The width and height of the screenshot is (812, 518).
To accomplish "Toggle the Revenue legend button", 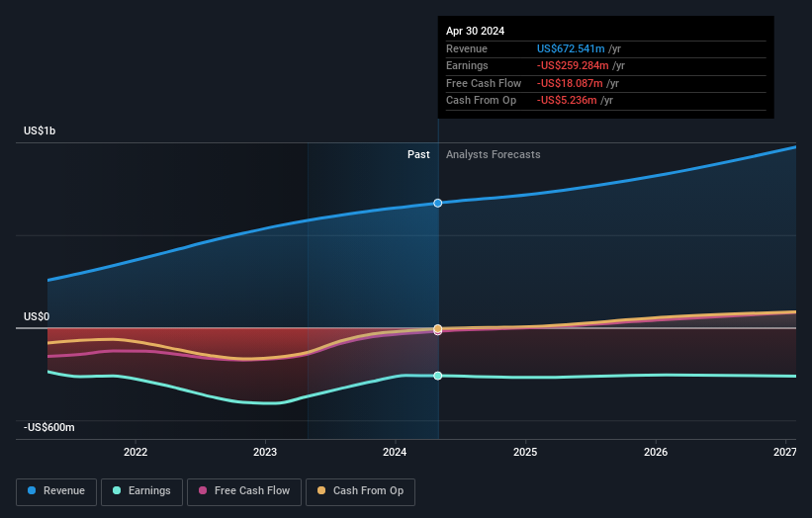I will click(56, 491).
